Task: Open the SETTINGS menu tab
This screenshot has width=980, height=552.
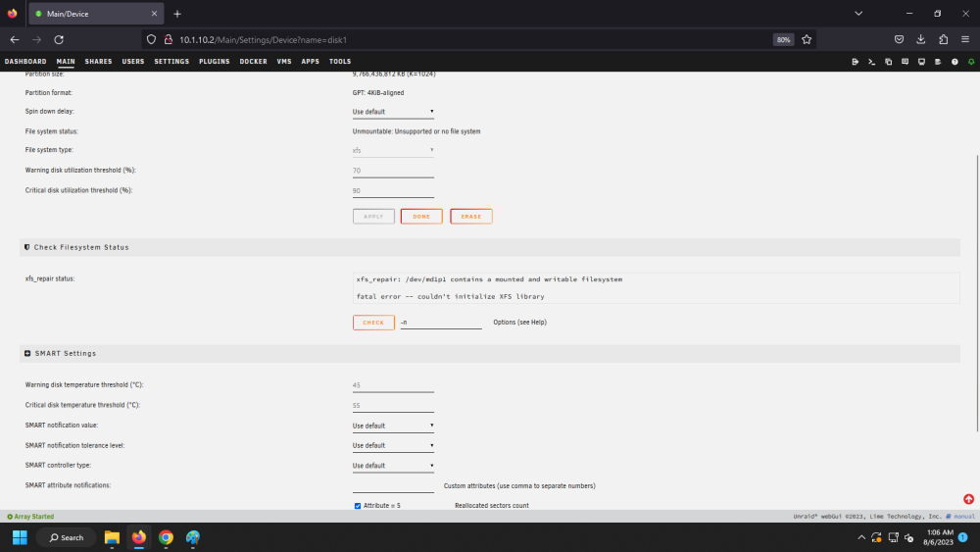Action: coord(171,61)
